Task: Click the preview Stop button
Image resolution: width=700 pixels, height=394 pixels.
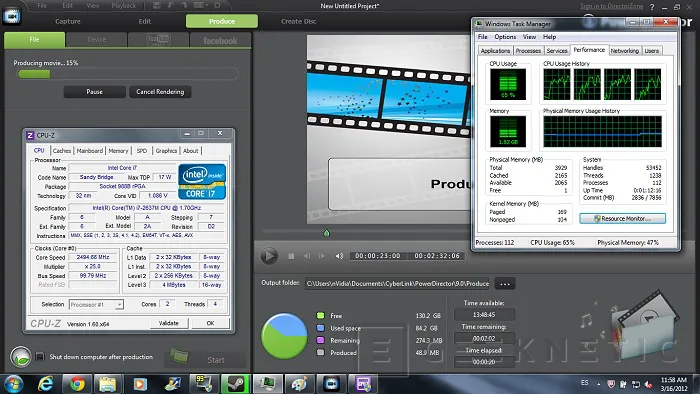Action: tap(291, 256)
